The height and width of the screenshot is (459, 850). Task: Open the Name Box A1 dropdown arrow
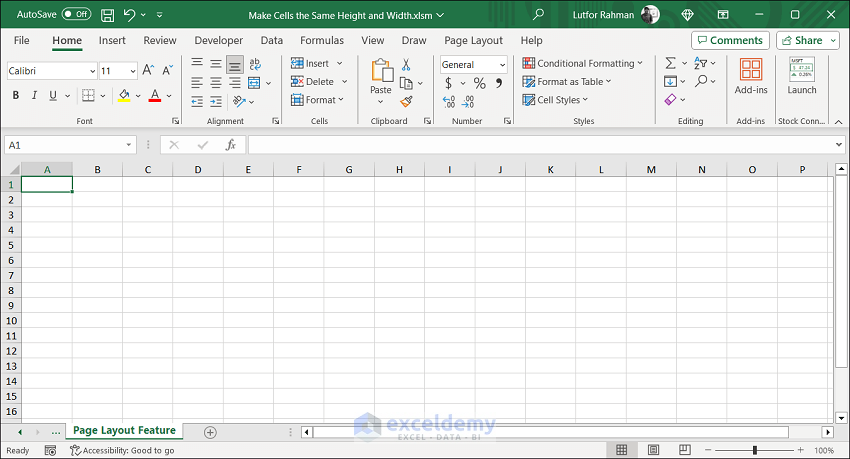[x=128, y=145]
